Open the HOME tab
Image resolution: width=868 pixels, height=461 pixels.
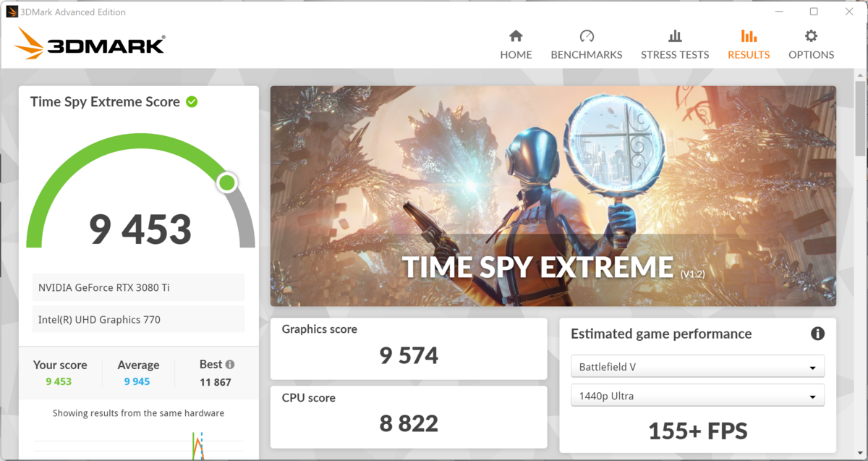tap(516, 45)
